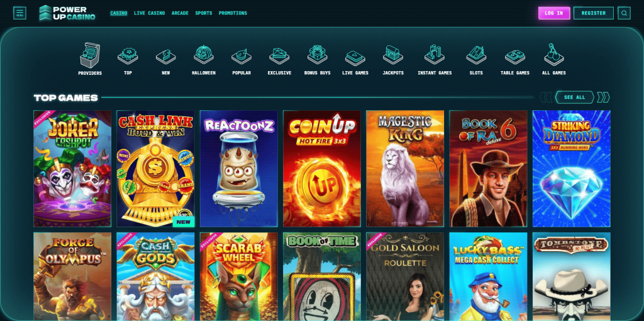
Task: Open the Promotions nav tab
Action: (x=233, y=13)
